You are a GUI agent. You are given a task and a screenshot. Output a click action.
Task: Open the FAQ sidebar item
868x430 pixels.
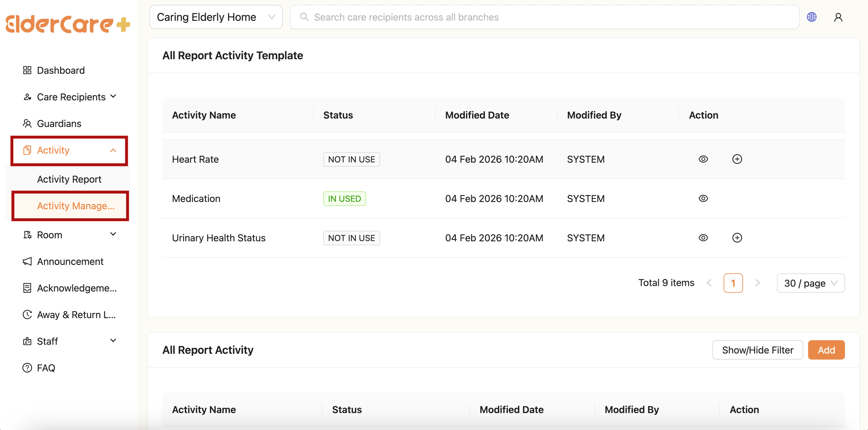pos(46,368)
